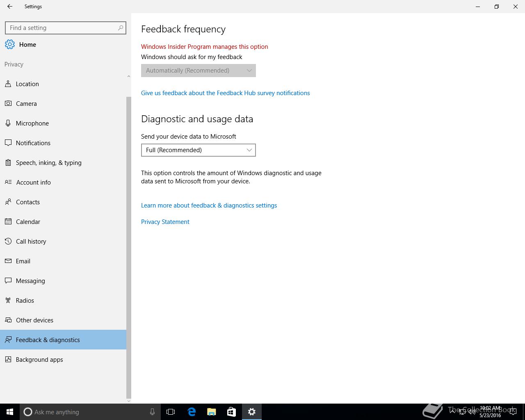Viewport: 525px width, 420px height.
Task: Open the Privacy Statement link
Action: (165, 222)
